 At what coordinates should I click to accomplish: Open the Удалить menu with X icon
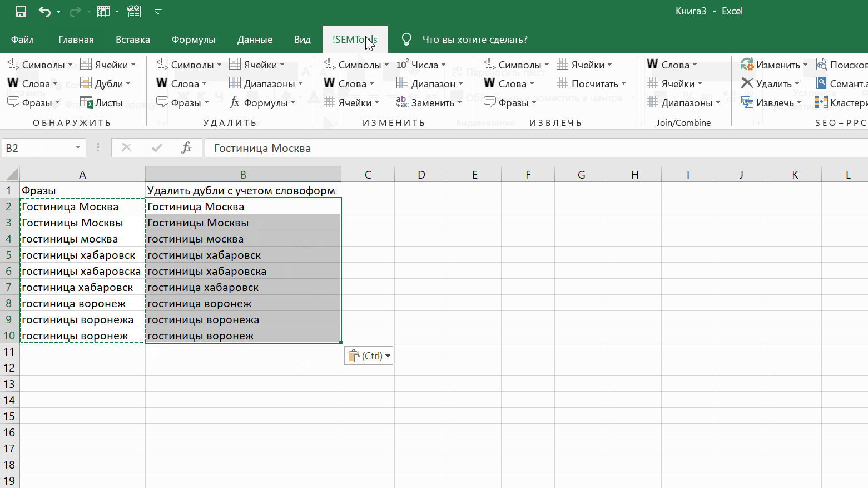(770, 84)
